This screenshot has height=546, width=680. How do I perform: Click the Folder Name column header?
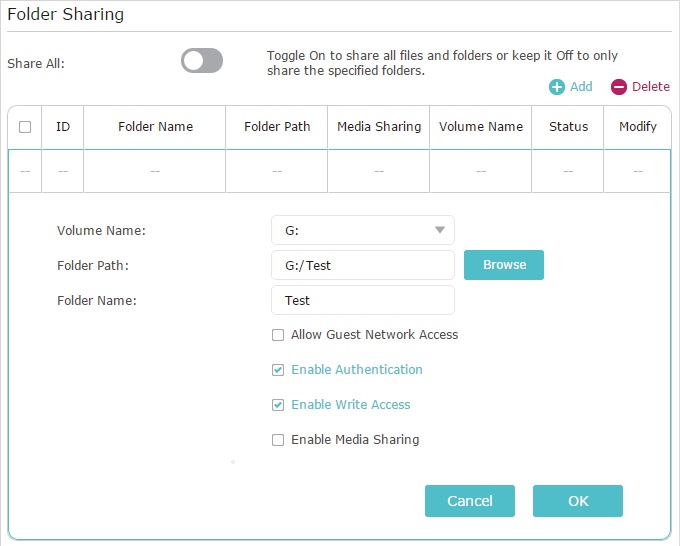[x=155, y=127]
